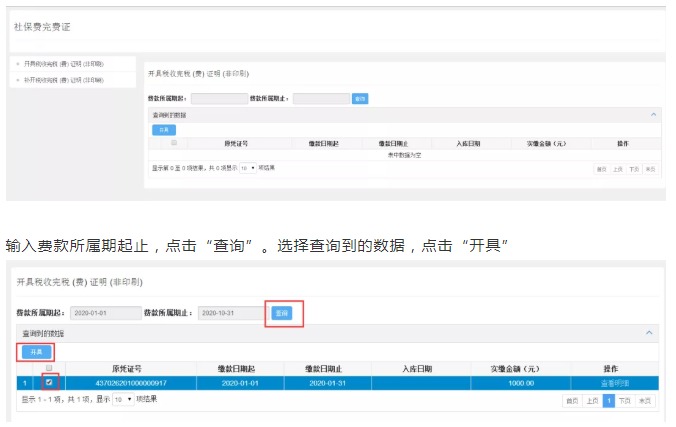Screen dimensions: 676x427
Task: Jump to 首页 in lower table pagination
Action: [x=572, y=400]
